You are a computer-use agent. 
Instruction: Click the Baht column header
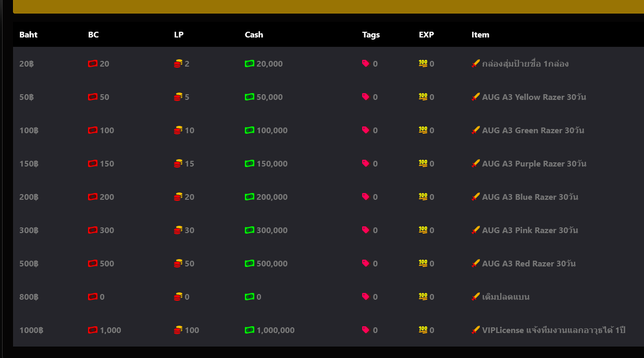[29, 35]
